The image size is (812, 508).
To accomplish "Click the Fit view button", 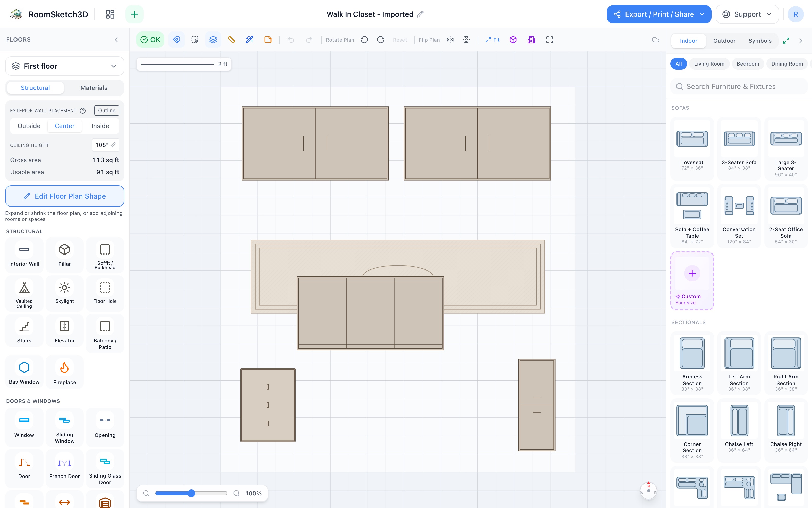I will 492,40.
